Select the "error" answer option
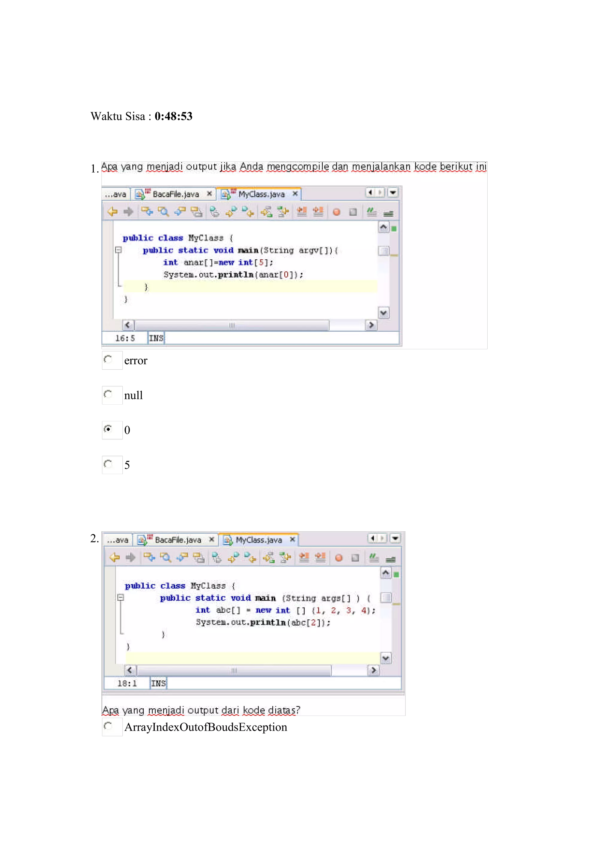 coord(108,359)
